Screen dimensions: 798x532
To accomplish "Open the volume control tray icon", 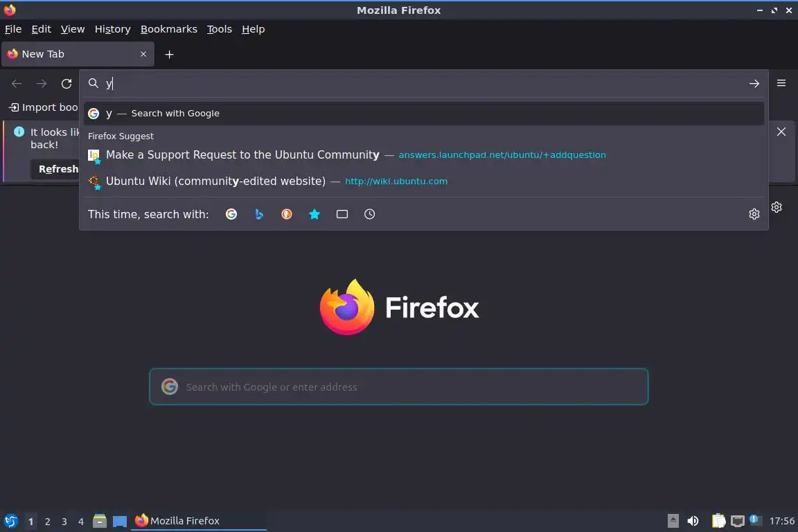I will pyautogui.click(x=693, y=521).
